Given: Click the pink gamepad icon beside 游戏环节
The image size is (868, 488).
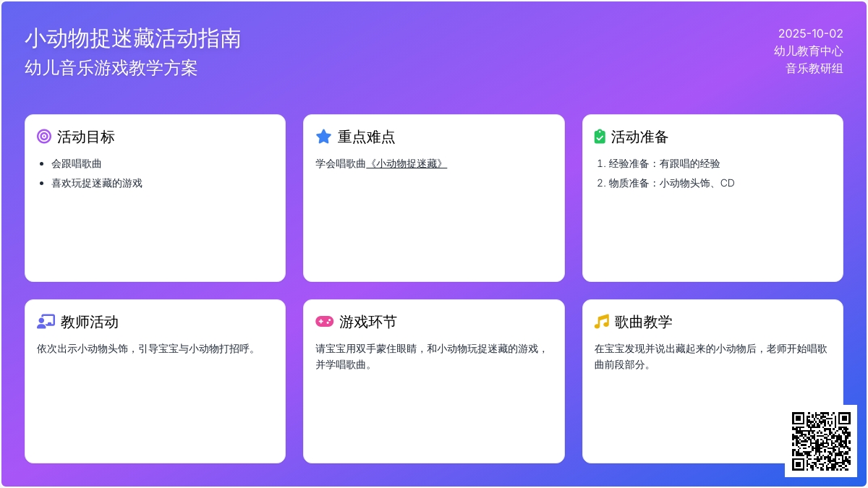Looking at the screenshot, I should [x=324, y=322].
